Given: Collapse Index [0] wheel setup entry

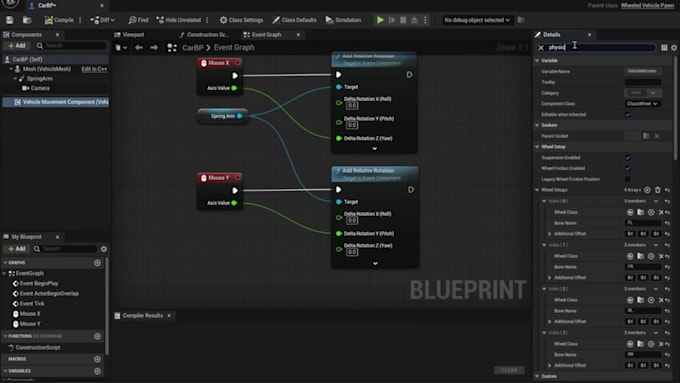Looking at the screenshot, I should click(544, 201).
